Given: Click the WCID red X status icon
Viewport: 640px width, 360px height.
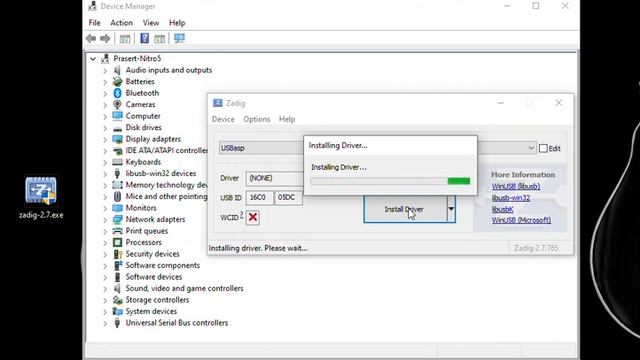Looking at the screenshot, I should (253, 217).
